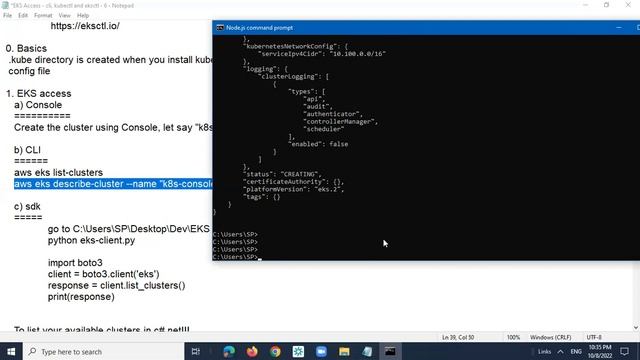Click the https://eksctl.io/ text line
Screen dimensions: 640x360
click(85, 26)
